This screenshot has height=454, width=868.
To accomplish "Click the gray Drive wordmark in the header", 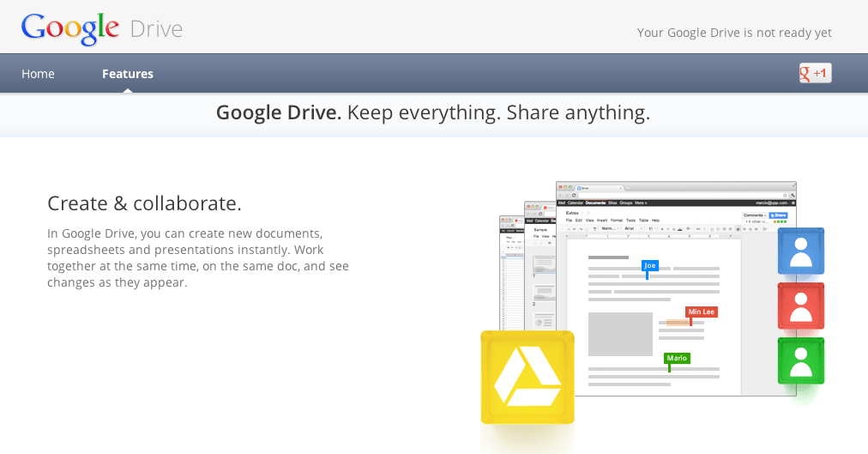I will tap(156, 29).
